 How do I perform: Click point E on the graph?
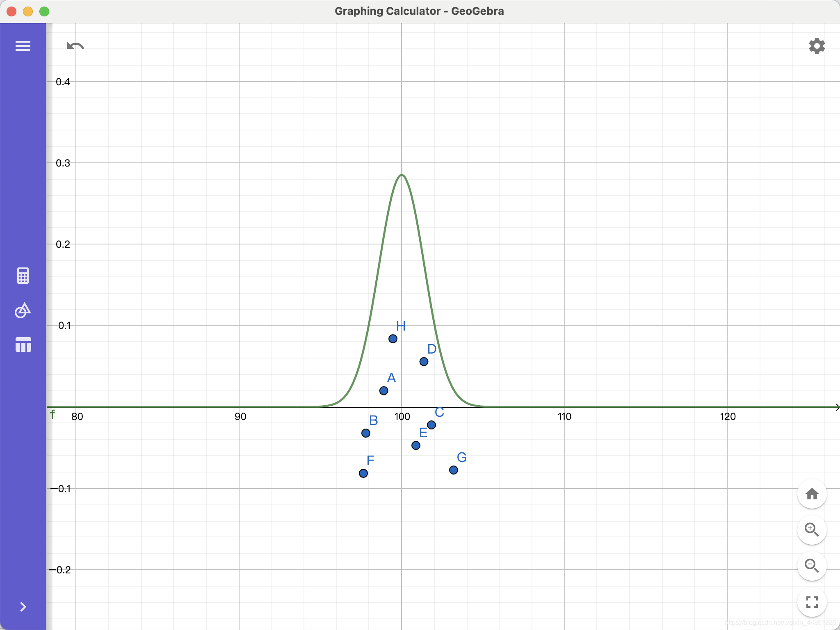click(x=416, y=445)
